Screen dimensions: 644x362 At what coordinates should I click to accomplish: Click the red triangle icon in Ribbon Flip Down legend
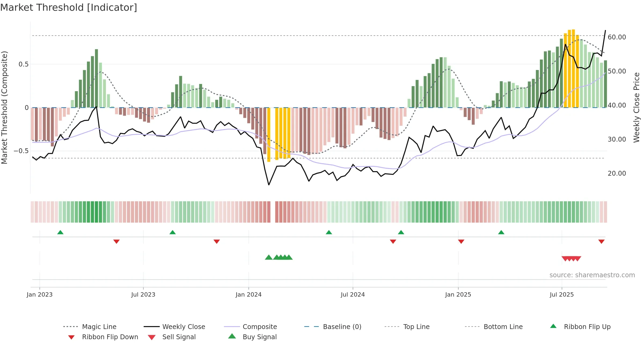[71, 337]
